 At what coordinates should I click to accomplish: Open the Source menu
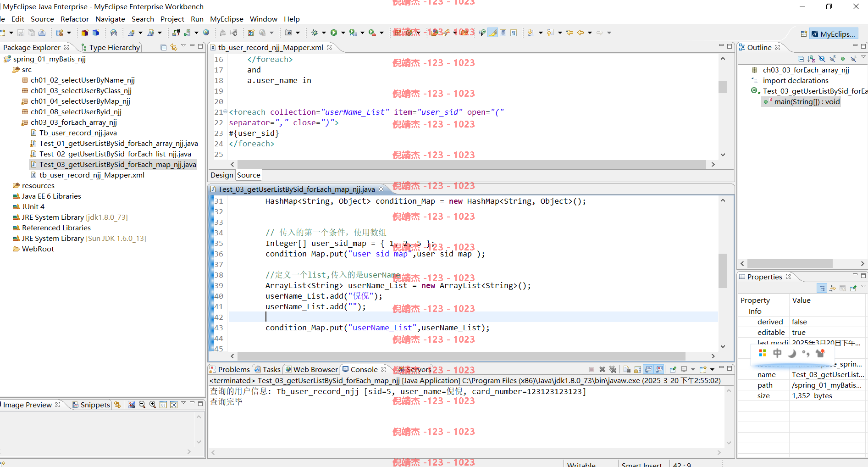[x=42, y=19]
